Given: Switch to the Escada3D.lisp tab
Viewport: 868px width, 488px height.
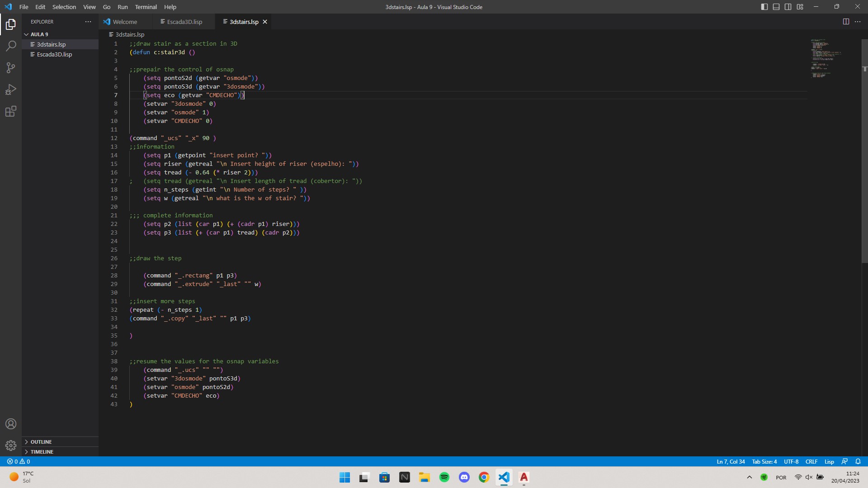Looking at the screenshot, I should 184,22.
